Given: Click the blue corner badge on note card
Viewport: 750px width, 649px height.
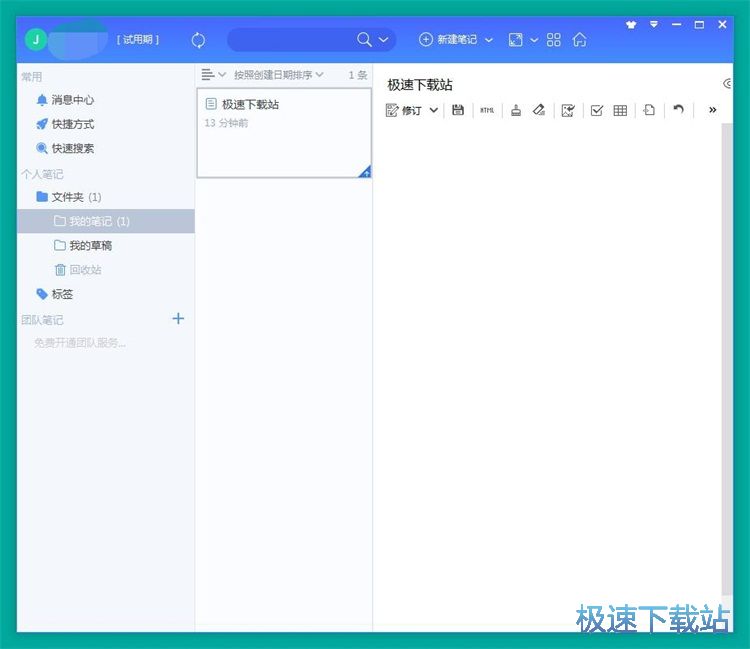Looking at the screenshot, I should tap(365, 172).
